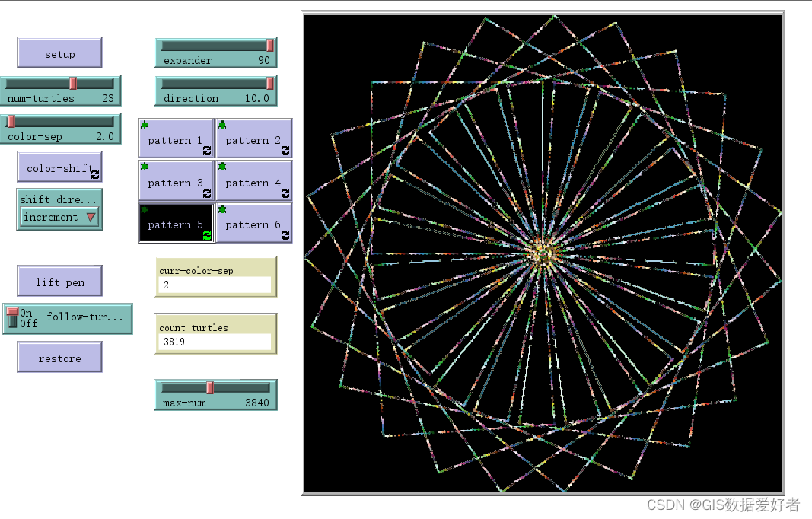This screenshot has height=519, width=812.
Task: Click the forever loop icon on pattern 2
Action: pyautogui.click(x=285, y=151)
